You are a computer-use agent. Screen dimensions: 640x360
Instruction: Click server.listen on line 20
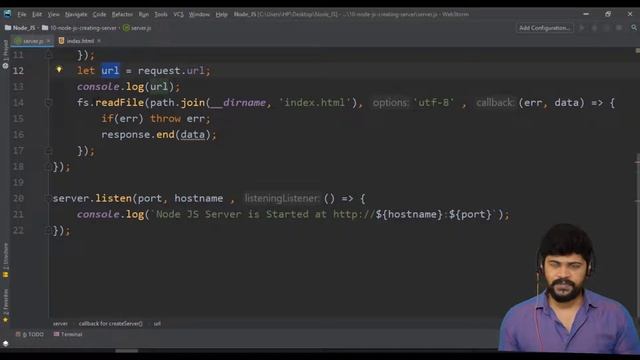[x=92, y=198]
